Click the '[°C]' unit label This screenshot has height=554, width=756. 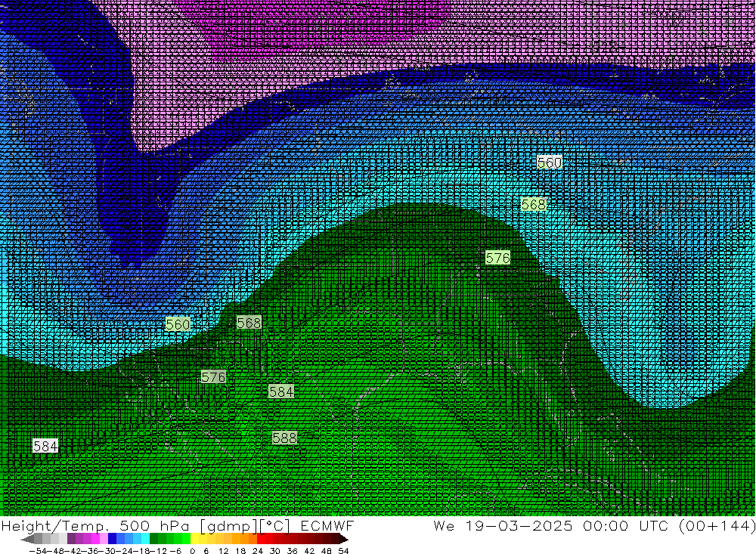275,525
